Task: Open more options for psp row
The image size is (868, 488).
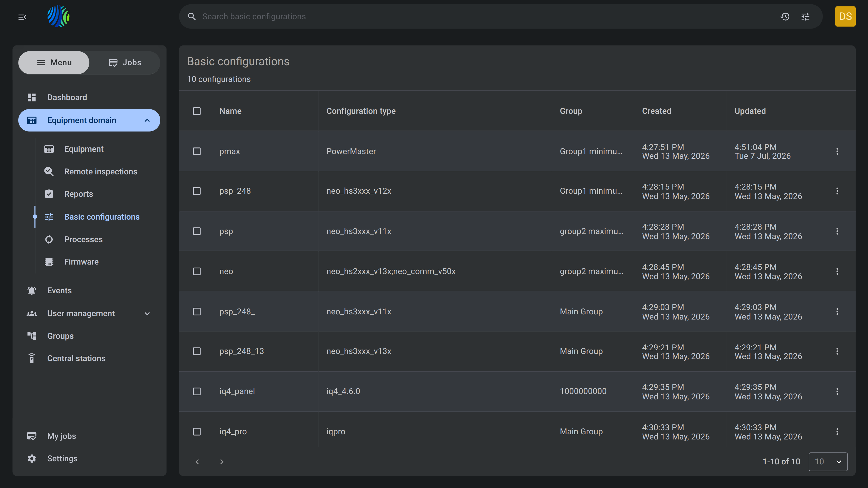Action: (837, 231)
